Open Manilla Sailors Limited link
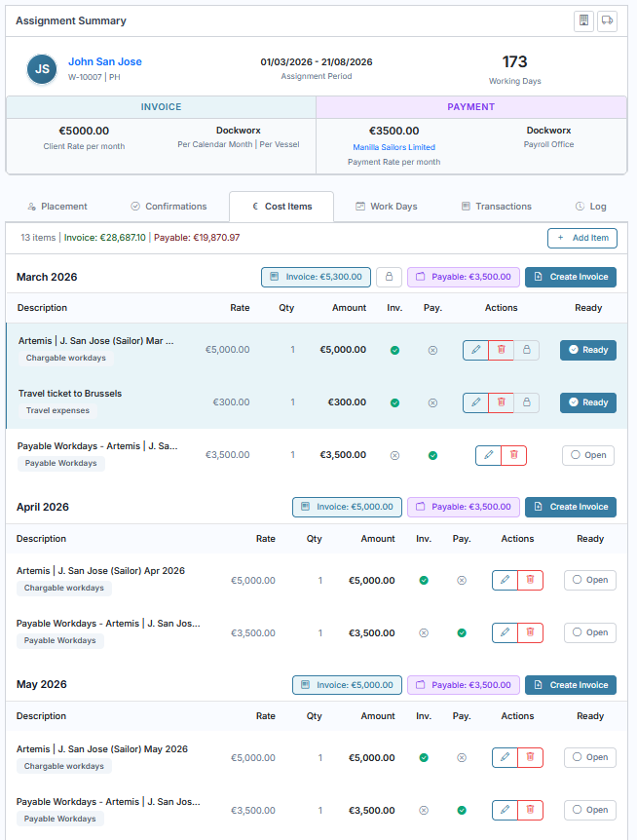 point(393,147)
